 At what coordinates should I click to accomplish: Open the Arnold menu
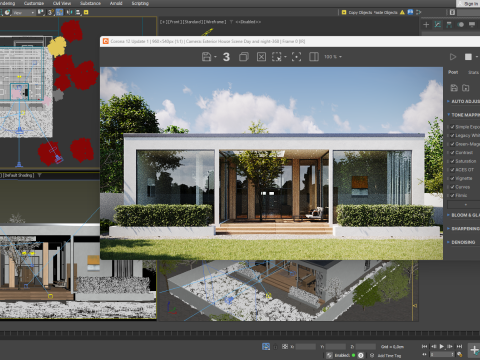click(116, 3)
